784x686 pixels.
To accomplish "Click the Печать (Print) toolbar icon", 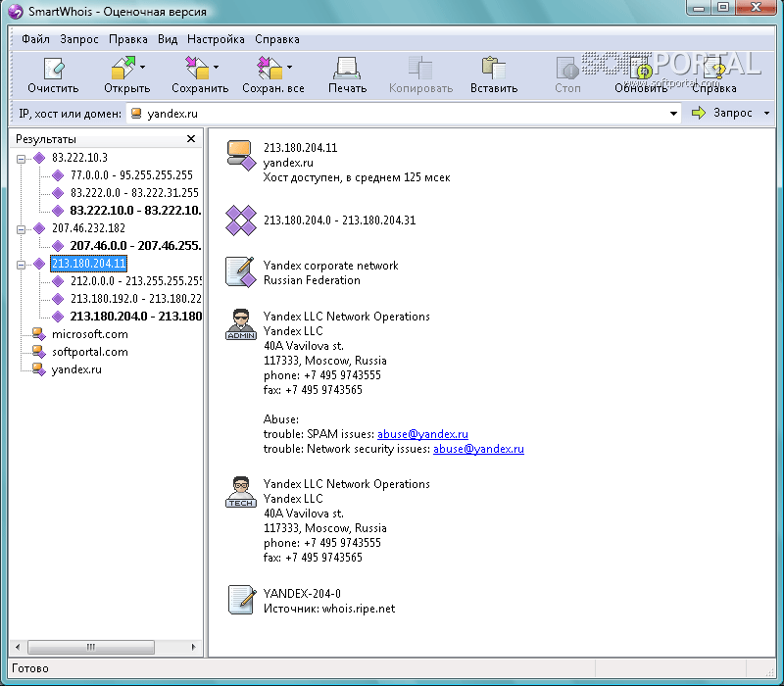I will tap(347, 69).
